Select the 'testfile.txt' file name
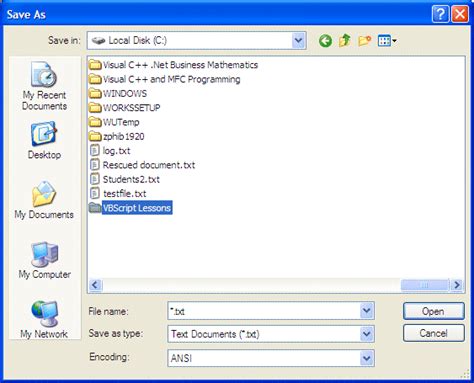The image size is (474, 383). point(124,194)
